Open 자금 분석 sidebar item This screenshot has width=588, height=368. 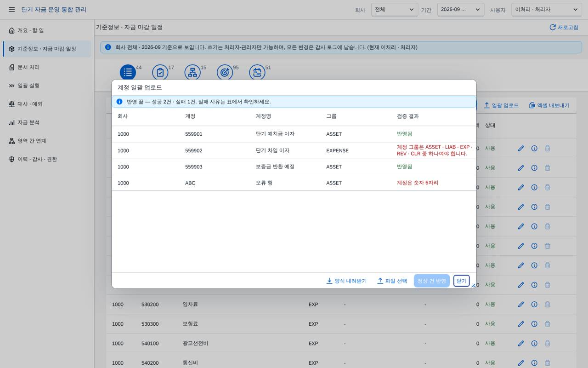[x=47, y=122]
